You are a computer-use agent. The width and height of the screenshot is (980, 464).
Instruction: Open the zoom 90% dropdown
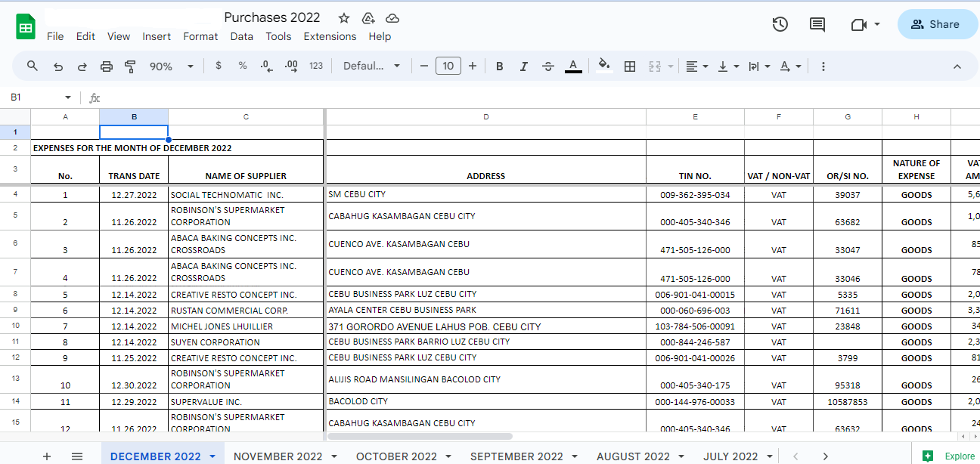[172, 67]
